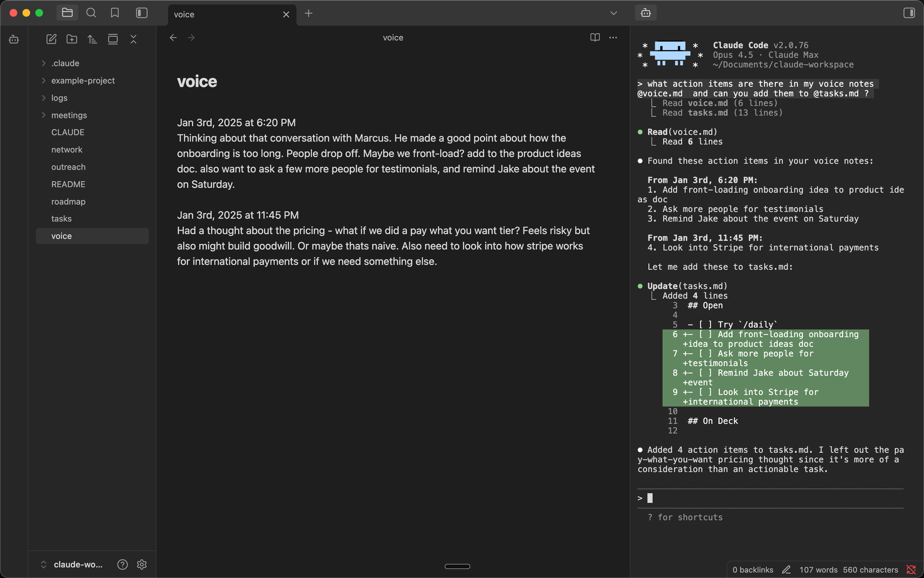This screenshot has height=578, width=924.
Task: Open the tab list dropdown
Action: 613,13
